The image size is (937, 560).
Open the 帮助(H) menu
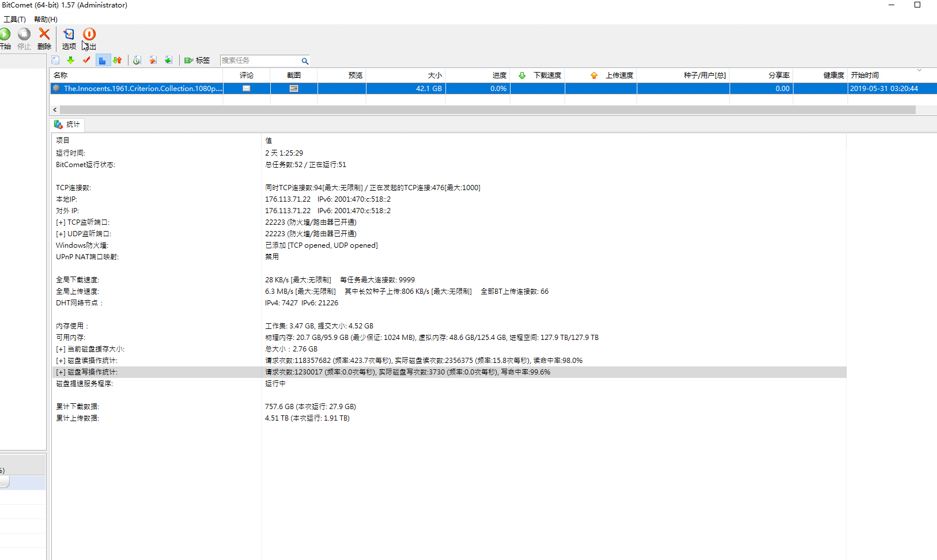point(46,19)
